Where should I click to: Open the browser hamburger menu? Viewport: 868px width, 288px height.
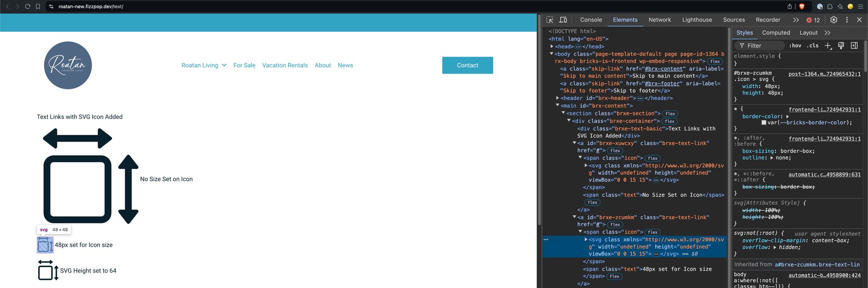[860, 6]
